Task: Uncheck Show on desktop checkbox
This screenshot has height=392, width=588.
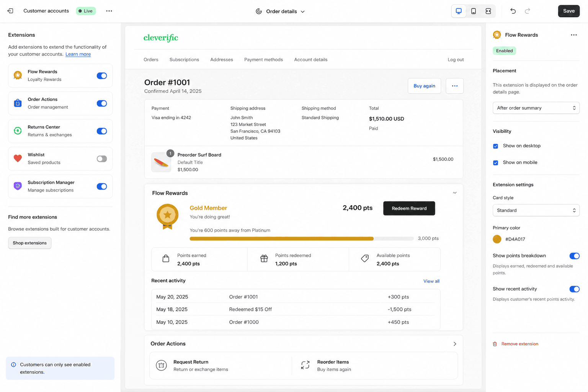Action: tap(496, 146)
